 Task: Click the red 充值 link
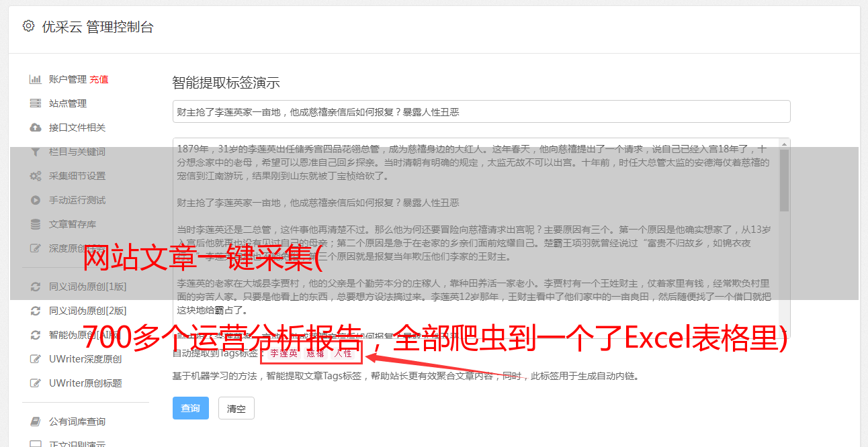click(99, 79)
